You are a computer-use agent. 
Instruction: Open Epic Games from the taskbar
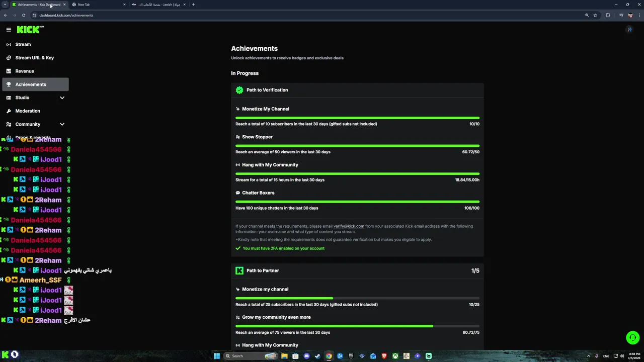click(351, 356)
